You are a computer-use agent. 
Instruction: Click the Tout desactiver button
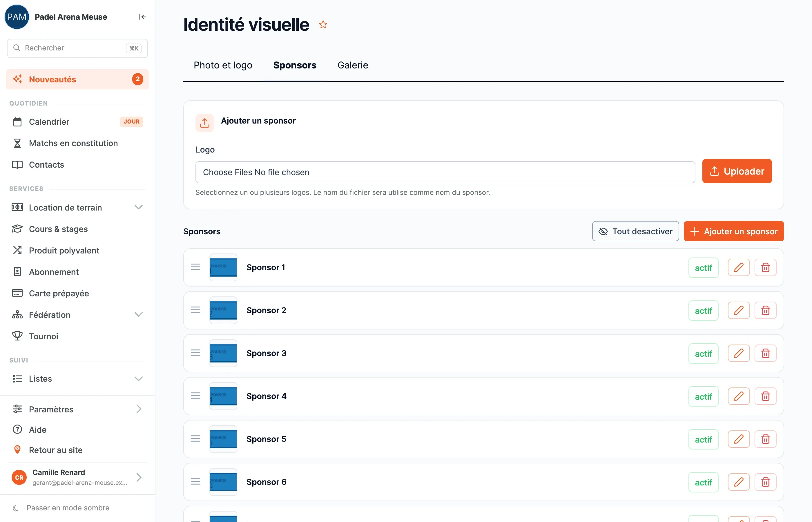coord(635,231)
